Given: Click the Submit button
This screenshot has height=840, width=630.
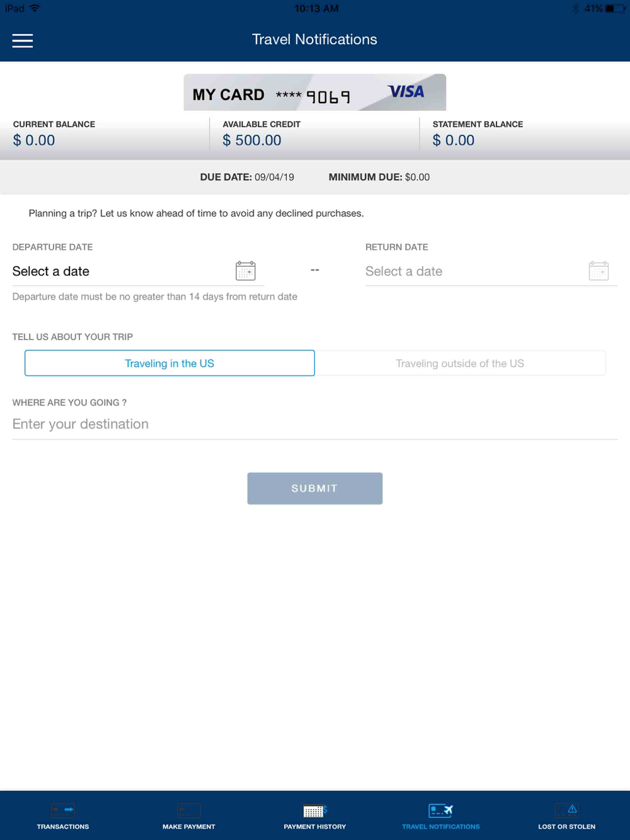Looking at the screenshot, I should point(315,489).
